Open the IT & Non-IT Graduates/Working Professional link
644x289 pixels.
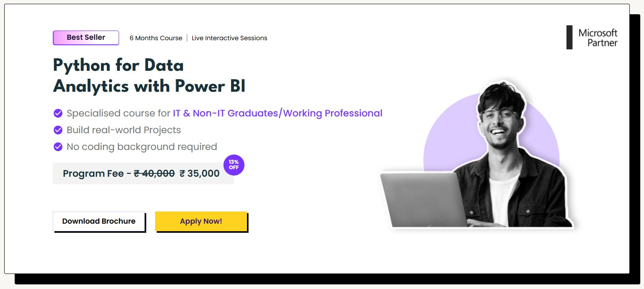click(278, 113)
